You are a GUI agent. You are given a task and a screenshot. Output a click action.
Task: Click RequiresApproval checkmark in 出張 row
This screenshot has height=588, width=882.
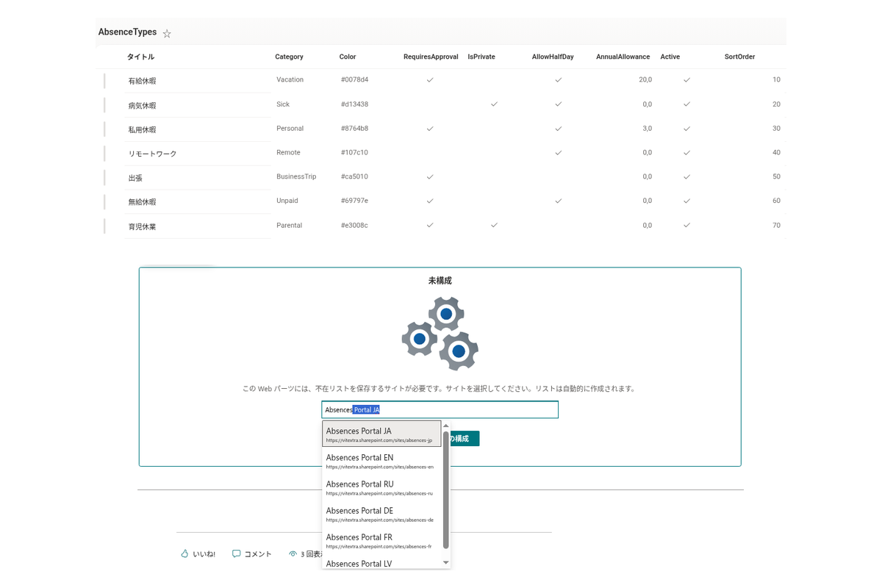tap(430, 176)
